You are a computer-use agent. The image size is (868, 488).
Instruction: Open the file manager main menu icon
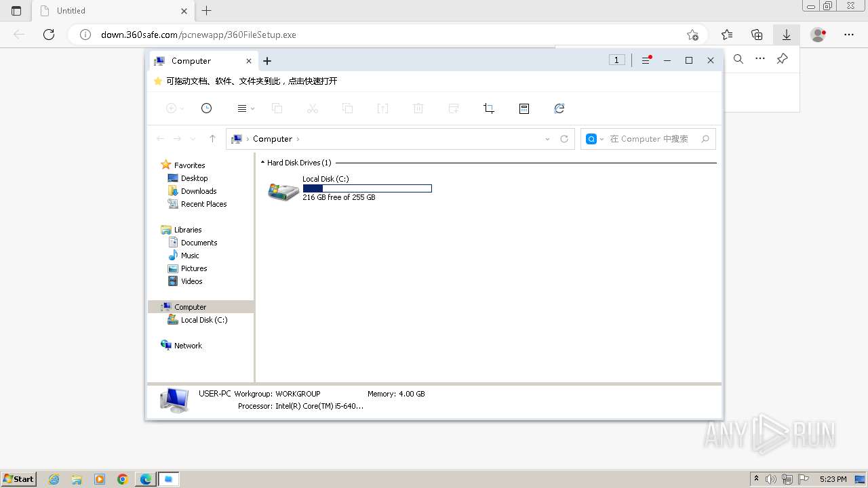tap(646, 60)
